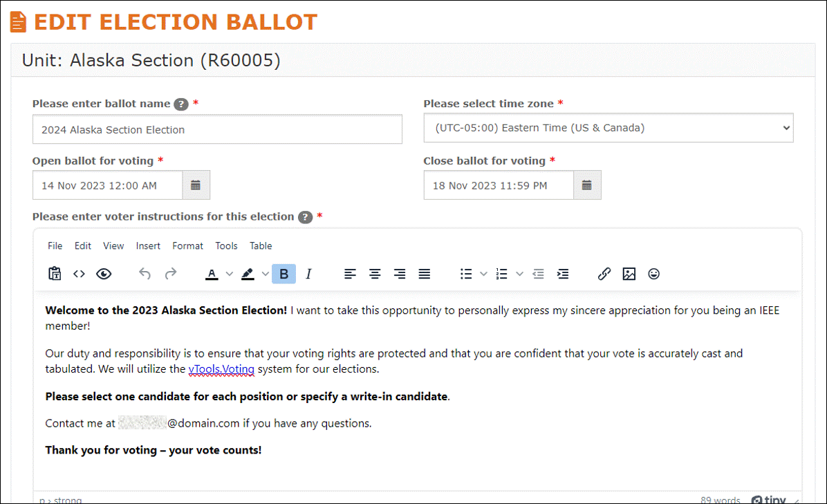
Task: Open the Format menu
Action: [187, 245]
